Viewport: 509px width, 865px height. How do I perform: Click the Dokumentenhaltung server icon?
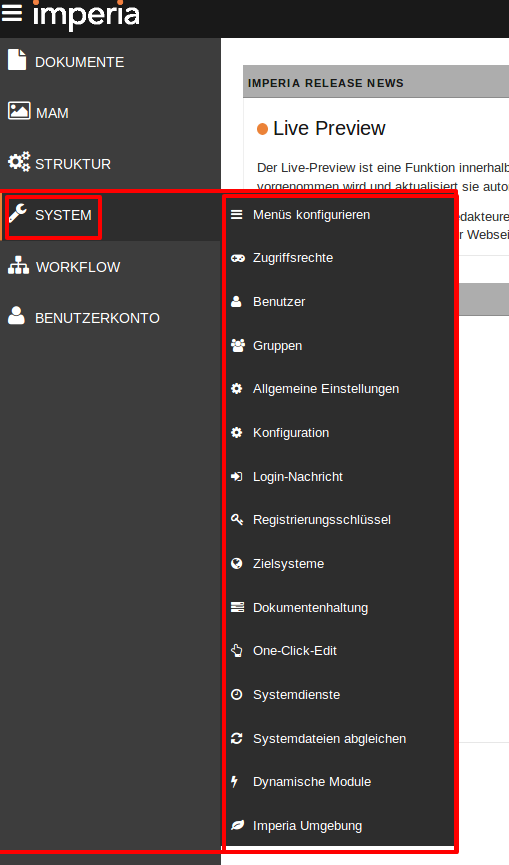[x=237, y=607]
